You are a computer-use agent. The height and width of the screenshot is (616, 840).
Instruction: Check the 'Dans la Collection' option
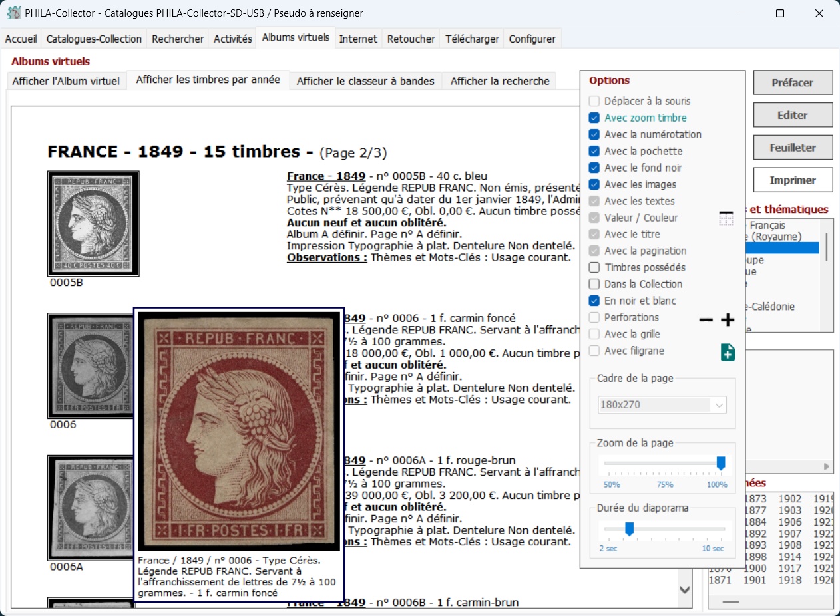pyautogui.click(x=594, y=285)
